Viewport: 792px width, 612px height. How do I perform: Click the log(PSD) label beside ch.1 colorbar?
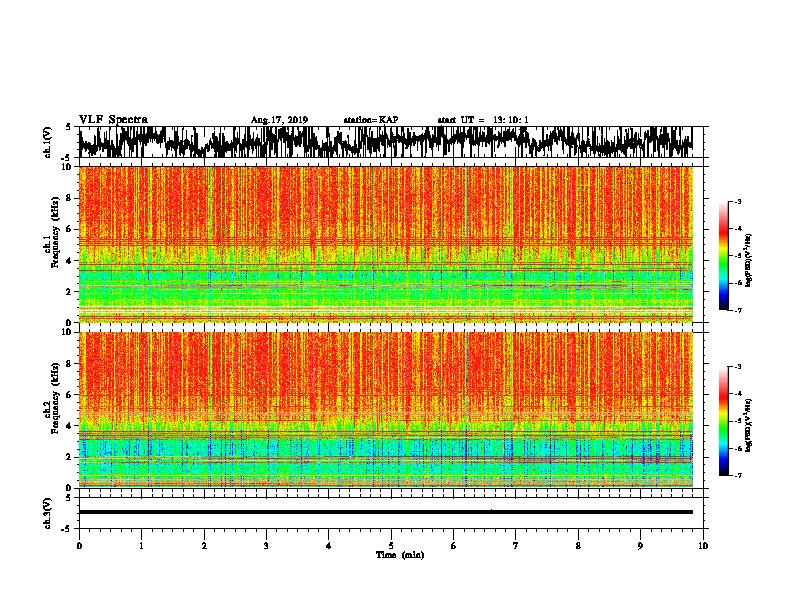tap(749, 261)
